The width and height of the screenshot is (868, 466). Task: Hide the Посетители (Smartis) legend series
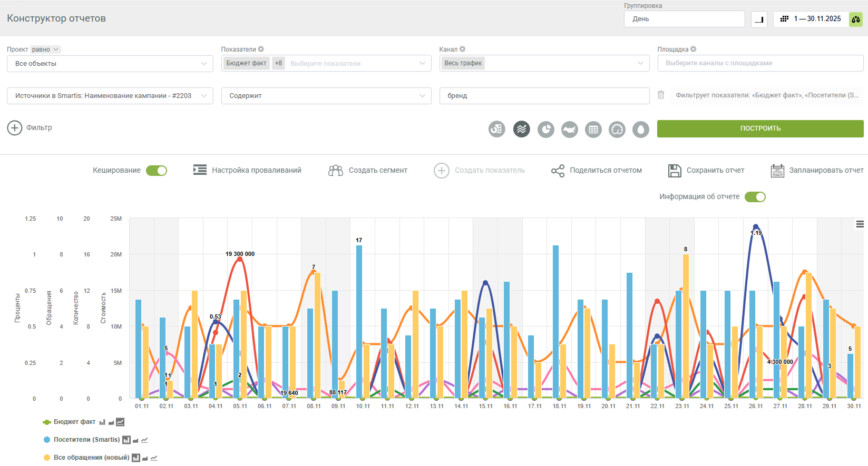coord(86,440)
